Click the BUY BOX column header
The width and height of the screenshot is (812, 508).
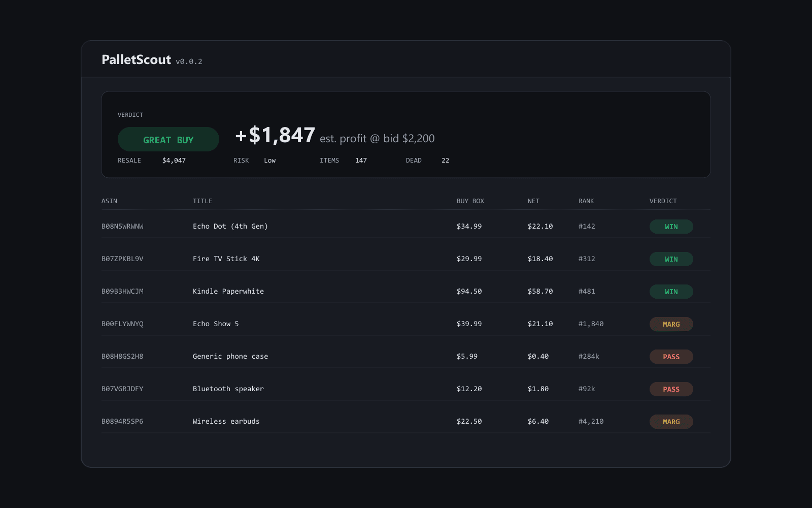click(470, 201)
